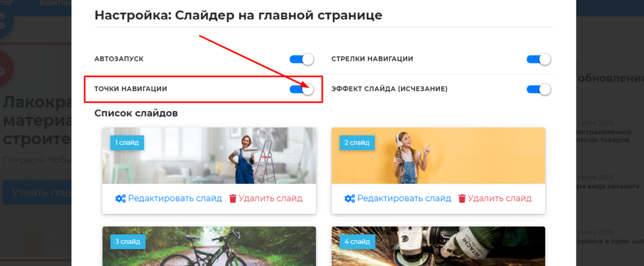Viewport: 644px width, 266px height.
Task: Turn off Стрелки навигации switch
Action: point(539,59)
